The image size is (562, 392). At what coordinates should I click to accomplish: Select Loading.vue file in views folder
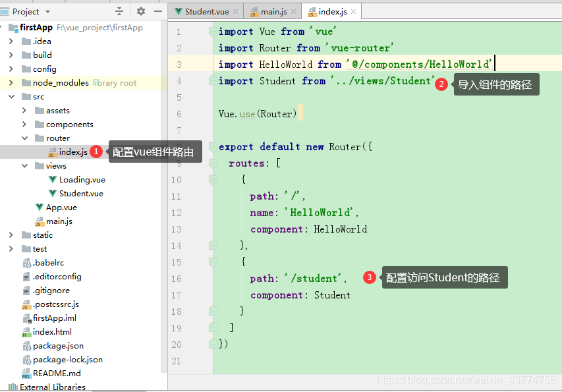point(82,180)
